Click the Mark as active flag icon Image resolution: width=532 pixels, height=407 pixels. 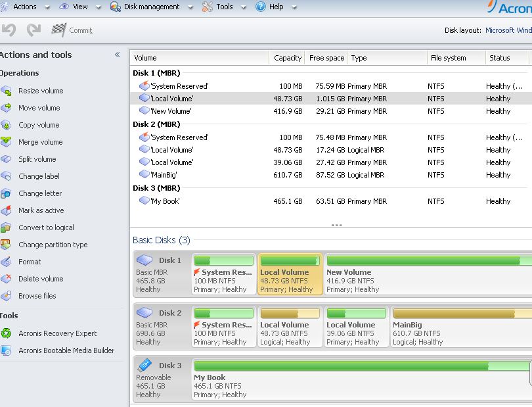6,210
